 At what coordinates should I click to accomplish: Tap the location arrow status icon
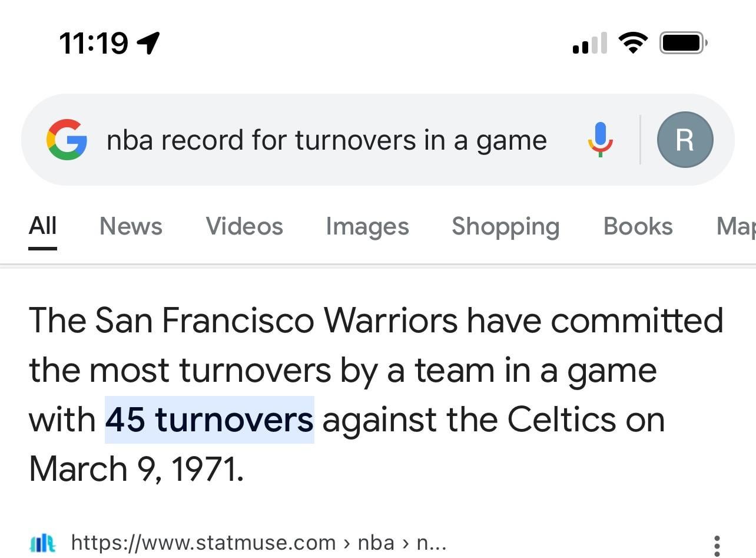pyautogui.click(x=148, y=42)
